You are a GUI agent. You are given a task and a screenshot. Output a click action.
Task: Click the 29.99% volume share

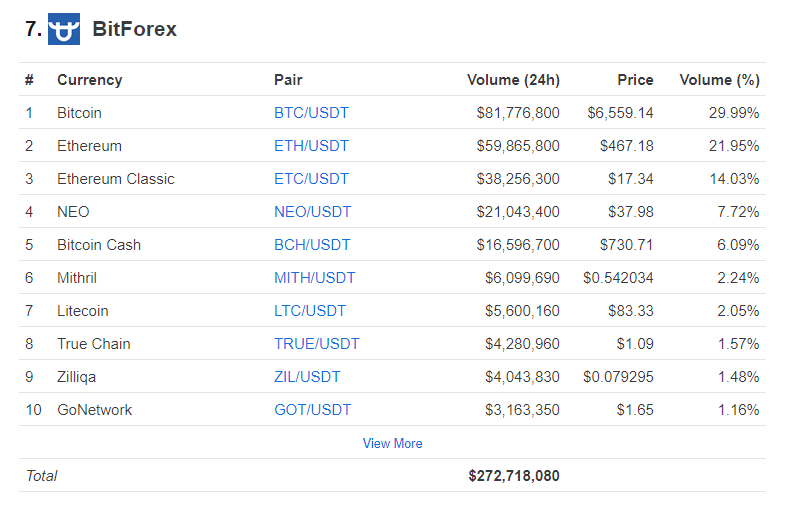tap(734, 113)
